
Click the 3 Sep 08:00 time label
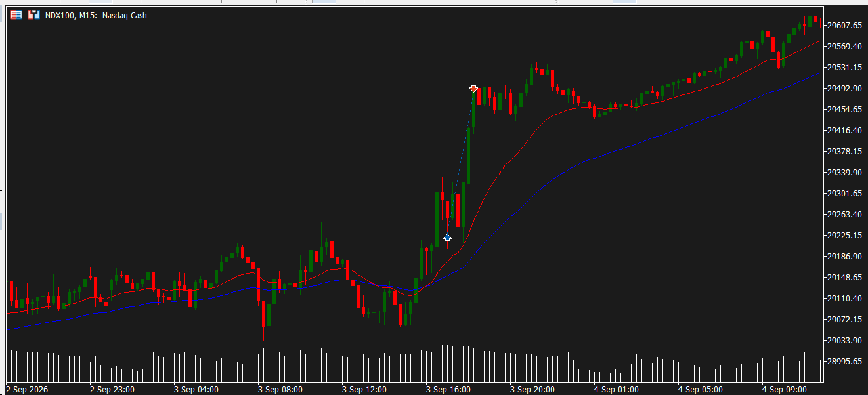click(280, 390)
